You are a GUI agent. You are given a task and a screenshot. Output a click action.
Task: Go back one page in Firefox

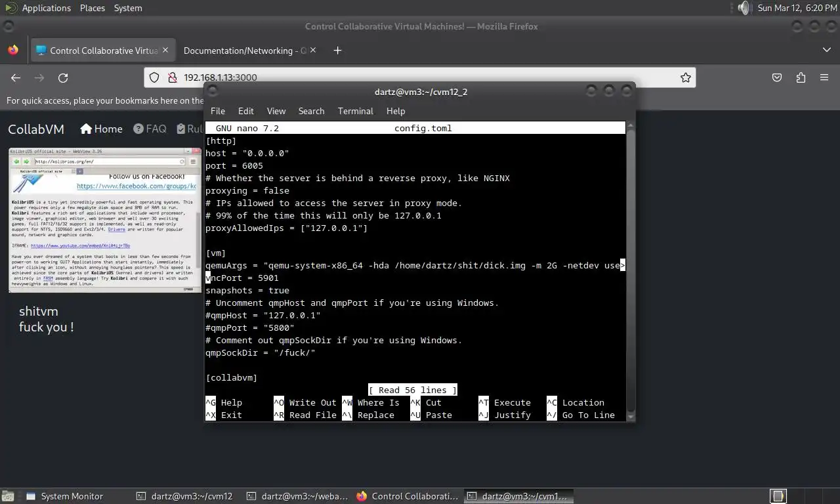point(16,77)
